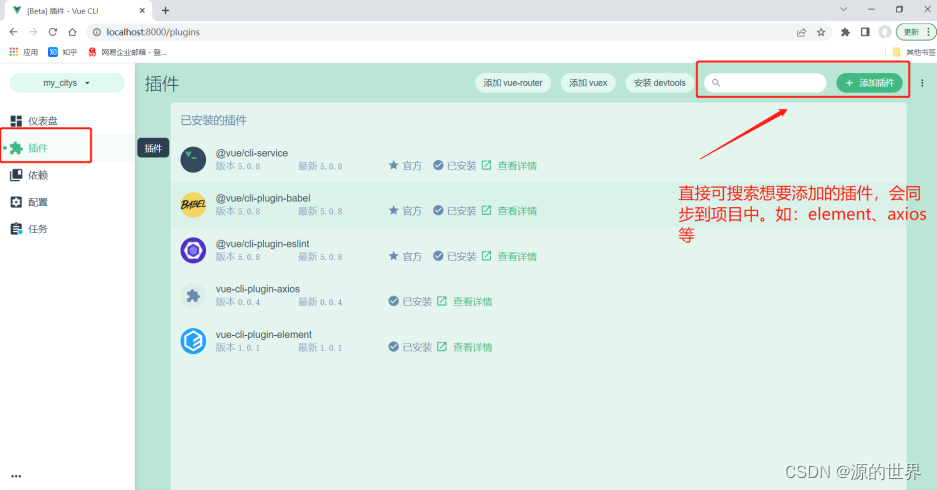Open the tab search chevron in title bar

coord(843,10)
